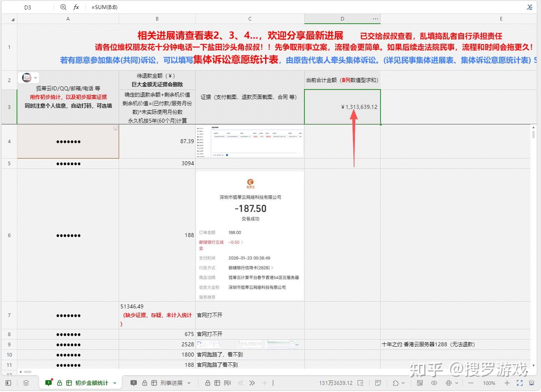Click the scroll-up arrow of vertical scrollbar
The image size is (541, 392).
pyautogui.click(x=534, y=127)
